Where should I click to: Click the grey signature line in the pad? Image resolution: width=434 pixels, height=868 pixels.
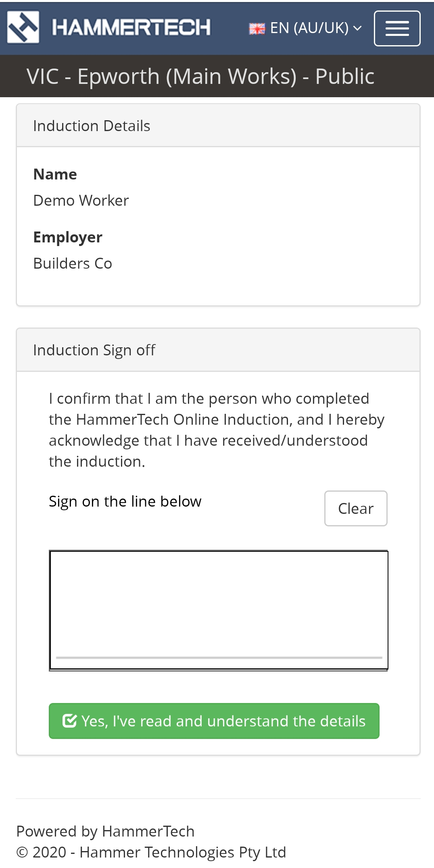[218, 657]
